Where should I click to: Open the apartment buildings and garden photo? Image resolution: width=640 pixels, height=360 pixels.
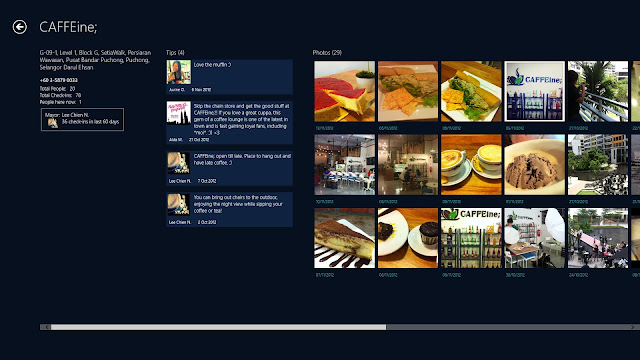598,165
